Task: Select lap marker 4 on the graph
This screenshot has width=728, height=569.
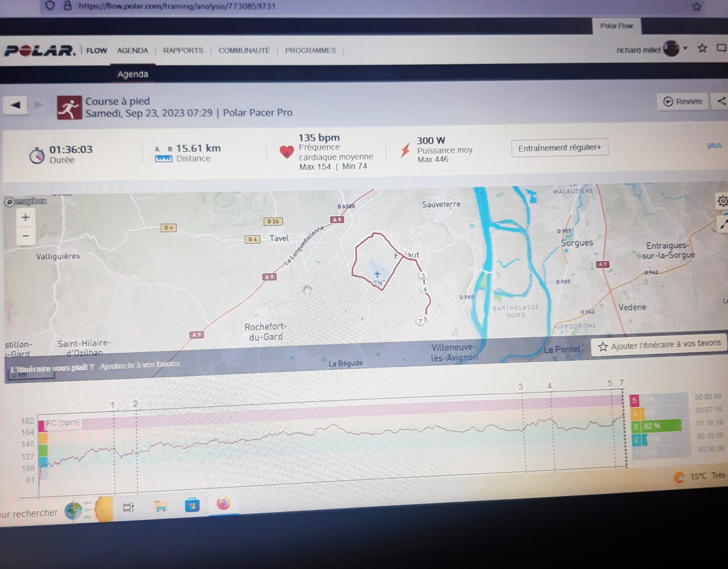Action: (x=549, y=386)
